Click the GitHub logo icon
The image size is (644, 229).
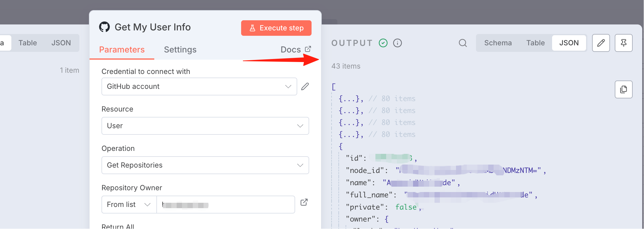coord(104,27)
